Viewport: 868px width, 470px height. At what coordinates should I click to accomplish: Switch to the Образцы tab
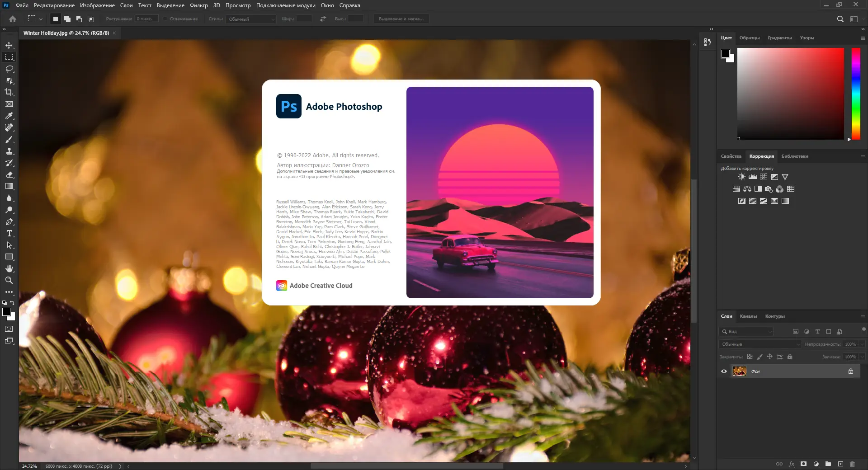click(750, 38)
